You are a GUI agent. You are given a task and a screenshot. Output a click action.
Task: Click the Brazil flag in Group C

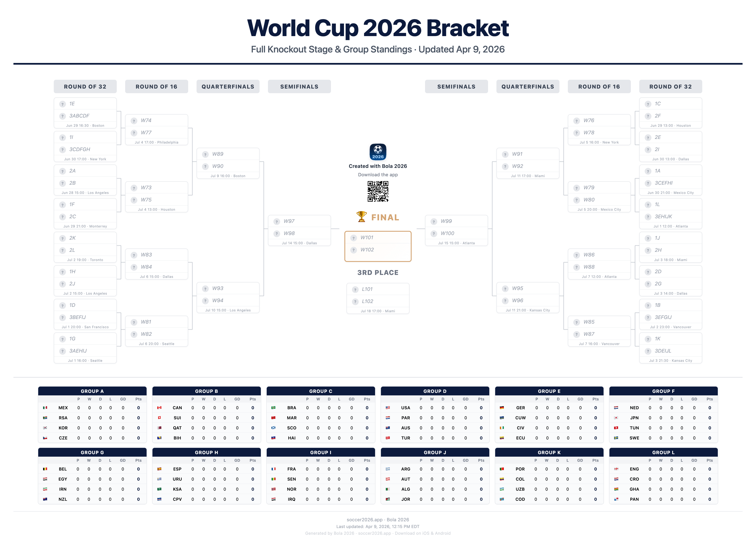(273, 407)
